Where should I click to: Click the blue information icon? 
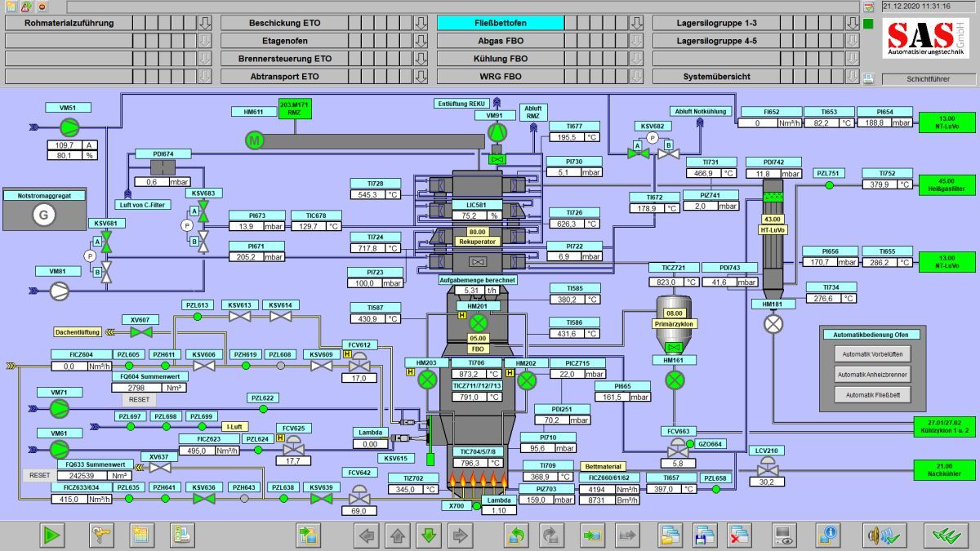click(x=829, y=535)
